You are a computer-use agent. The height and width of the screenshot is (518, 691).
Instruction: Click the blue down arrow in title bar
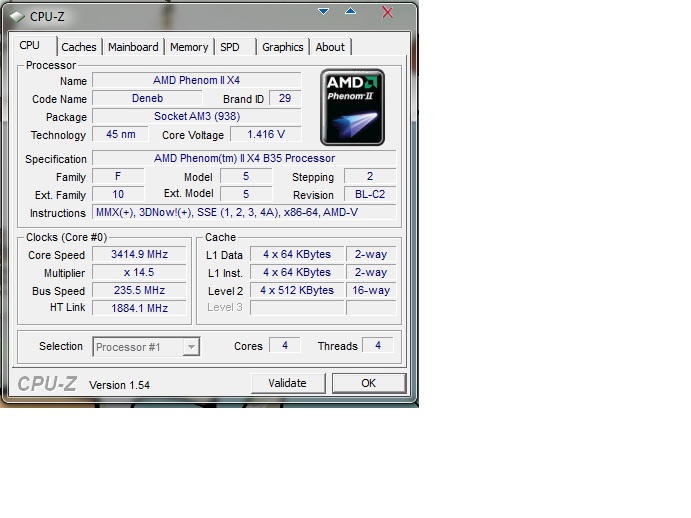pyautogui.click(x=323, y=11)
